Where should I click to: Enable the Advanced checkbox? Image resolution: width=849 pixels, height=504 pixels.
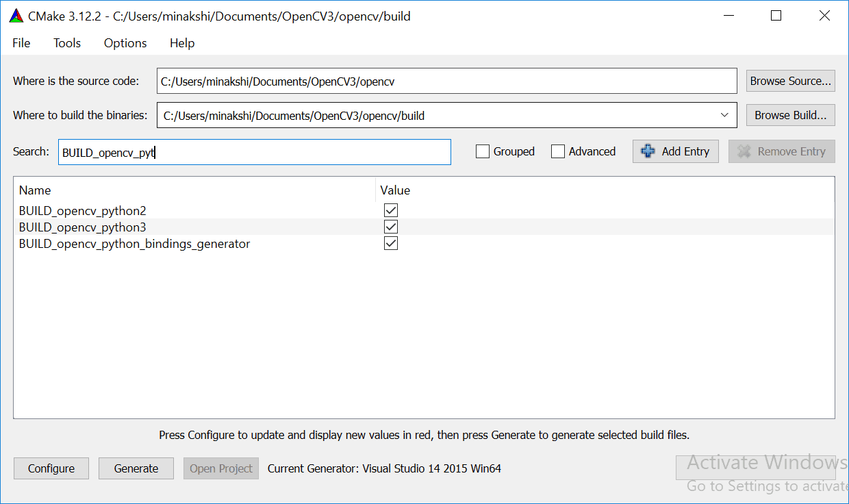(558, 151)
